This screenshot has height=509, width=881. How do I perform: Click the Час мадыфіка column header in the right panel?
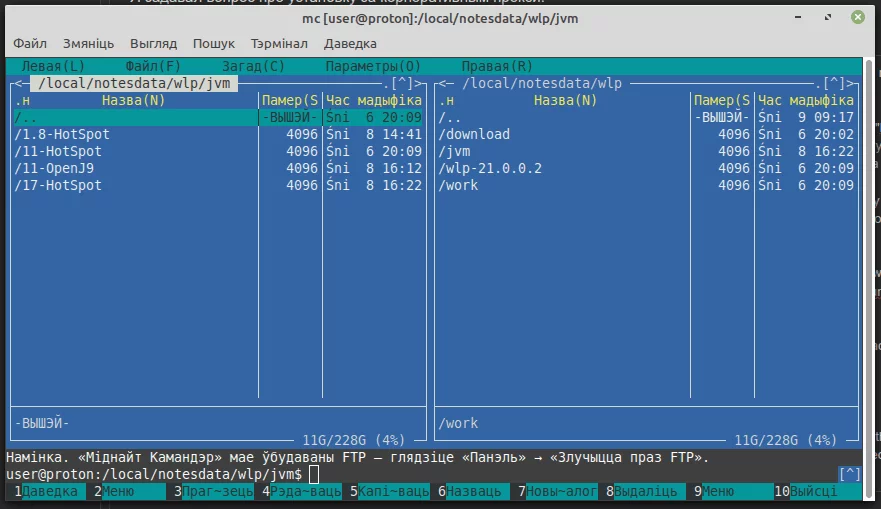806,100
